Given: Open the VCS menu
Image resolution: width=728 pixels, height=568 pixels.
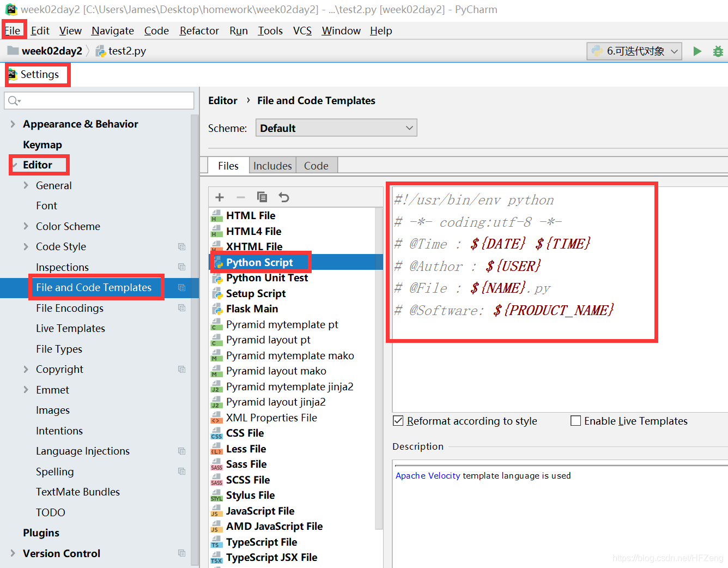Looking at the screenshot, I should [x=302, y=31].
